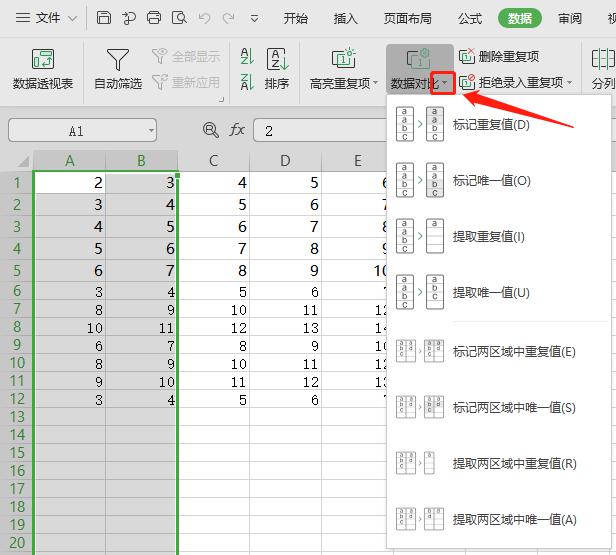The width and height of the screenshot is (616, 555).
Task: Select column C header
Action: [214, 161]
